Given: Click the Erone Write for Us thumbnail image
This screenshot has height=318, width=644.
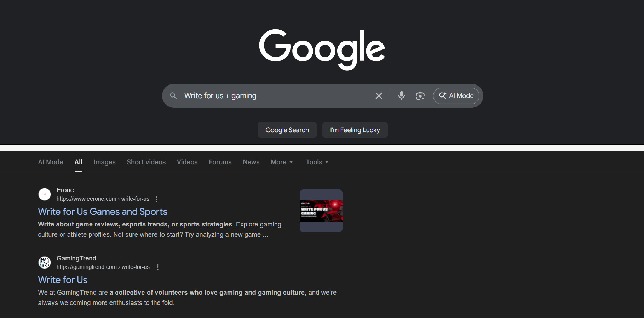Looking at the screenshot, I should point(321,211).
